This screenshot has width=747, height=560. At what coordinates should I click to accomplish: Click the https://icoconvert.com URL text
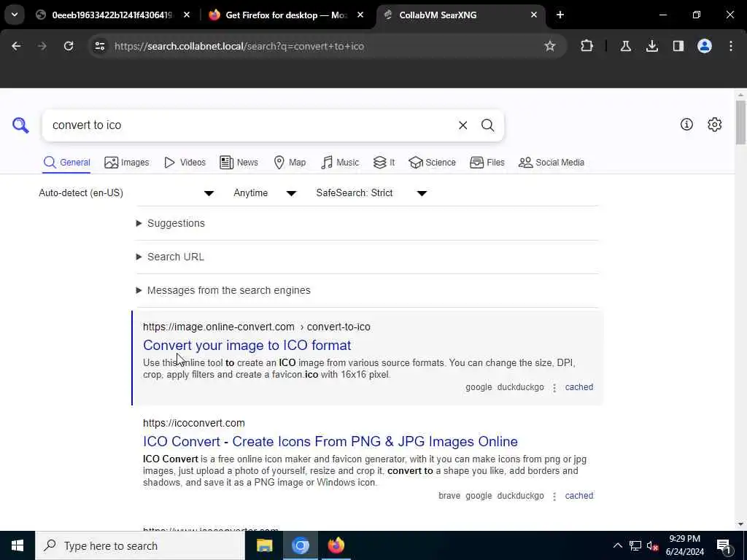tap(194, 423)
